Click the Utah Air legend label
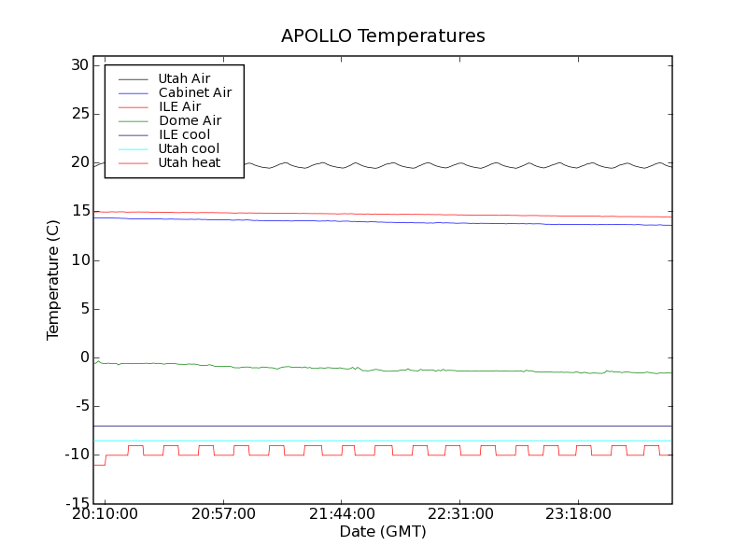The width and height of the screenshot is (747, 560). [x=184, y=78]
